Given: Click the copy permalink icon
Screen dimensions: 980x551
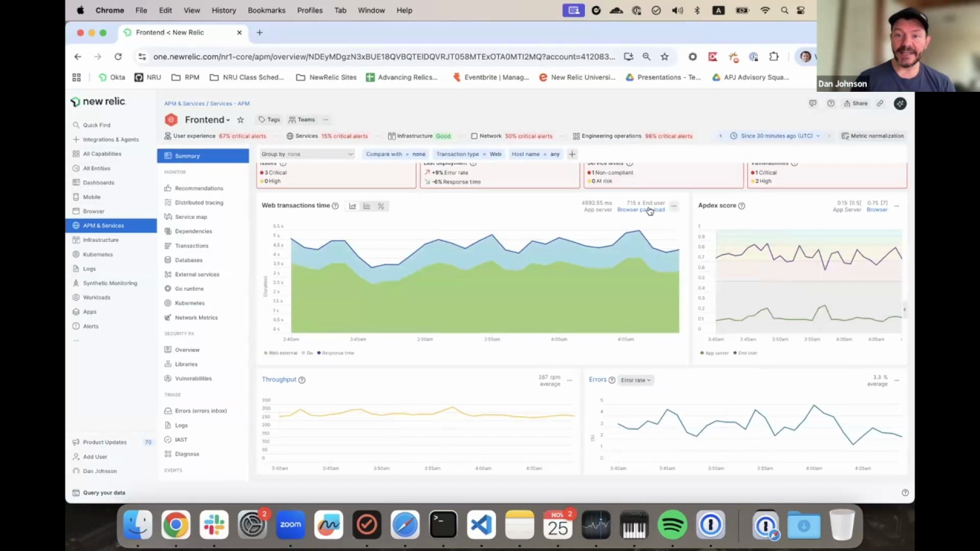Looking at the screenshot, I should pos(880,104).
